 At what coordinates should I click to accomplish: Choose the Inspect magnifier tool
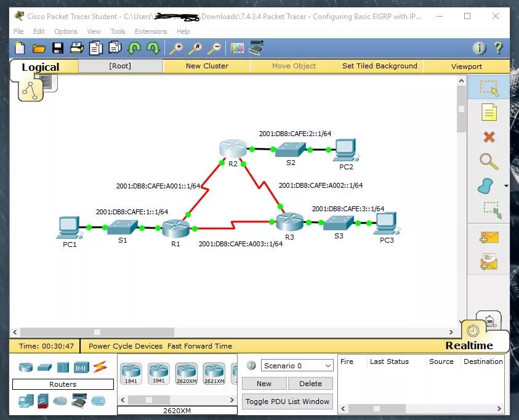[x=489, y=162]
